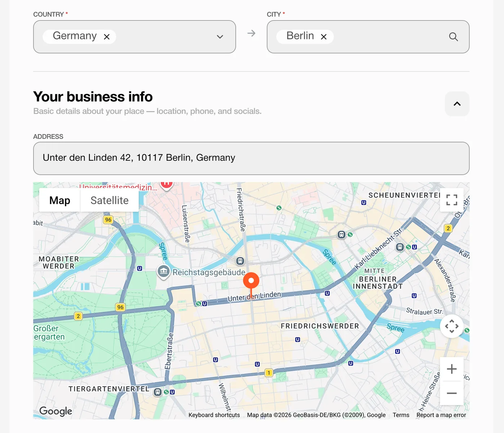Click Report a map error link
Viewport: 504px width, 433px height.
coord(441,415)
